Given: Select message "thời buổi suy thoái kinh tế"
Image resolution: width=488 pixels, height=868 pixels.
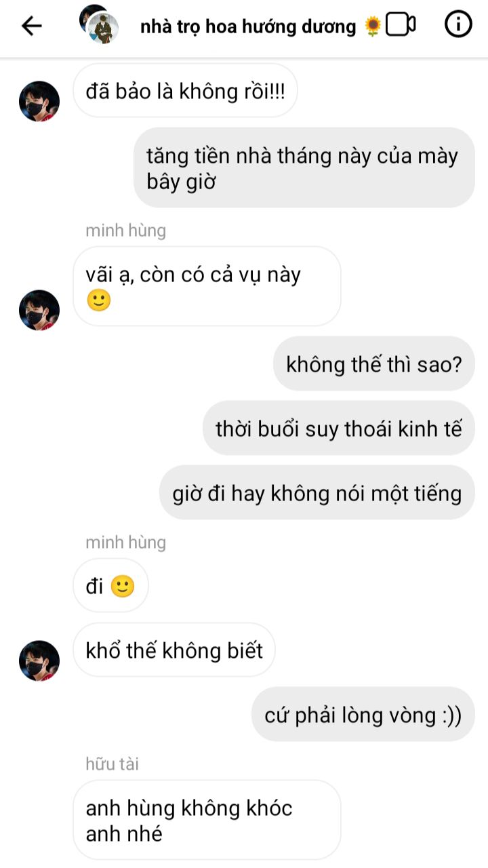Looking at the screenshot, I should pyautogui.click(x=339, y=429).
